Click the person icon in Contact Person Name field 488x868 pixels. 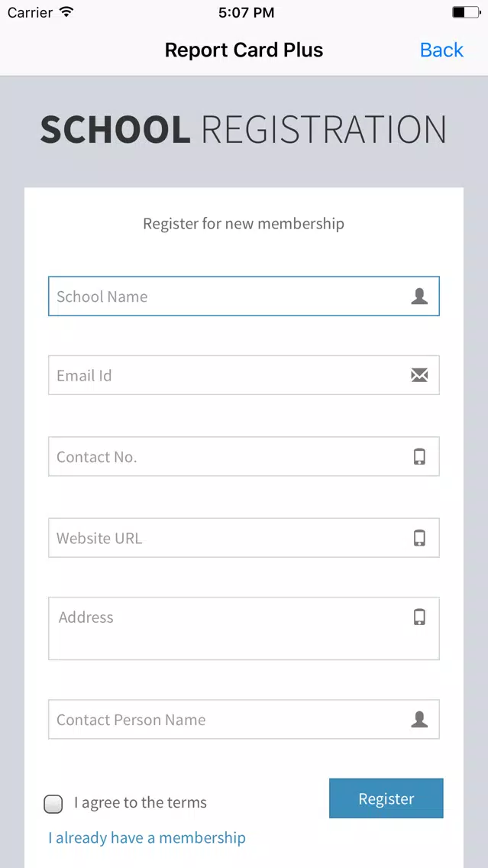point(419,719)
